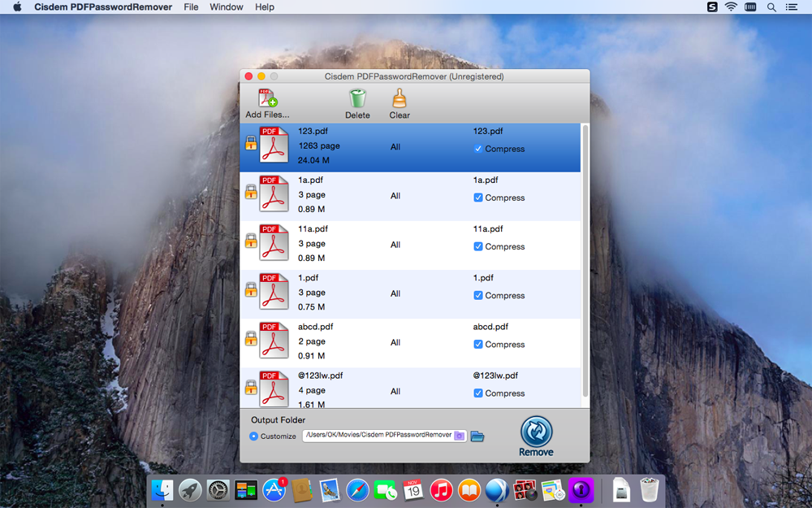Click the Add Files toolbar icon

coord(268,98)
